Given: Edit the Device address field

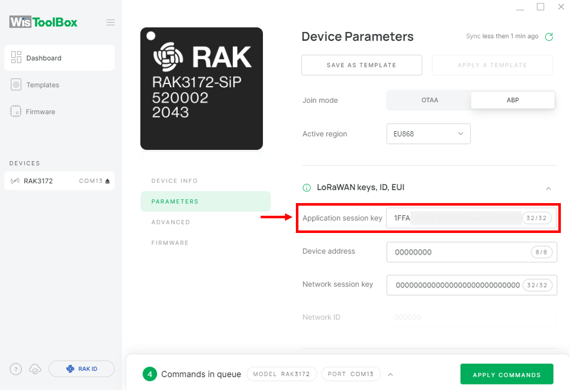Looking at the screenshot, I should click(472, 252).
